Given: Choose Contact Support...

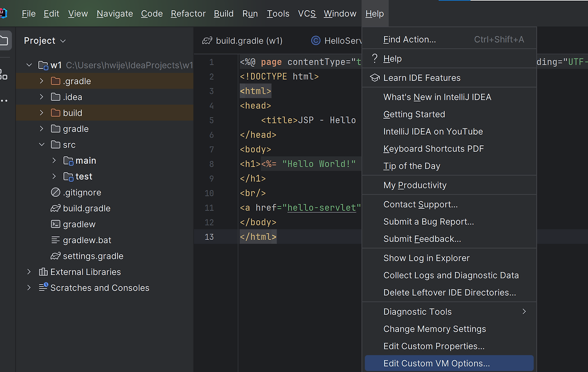Looking at the screenshot, I should (449, 205).
